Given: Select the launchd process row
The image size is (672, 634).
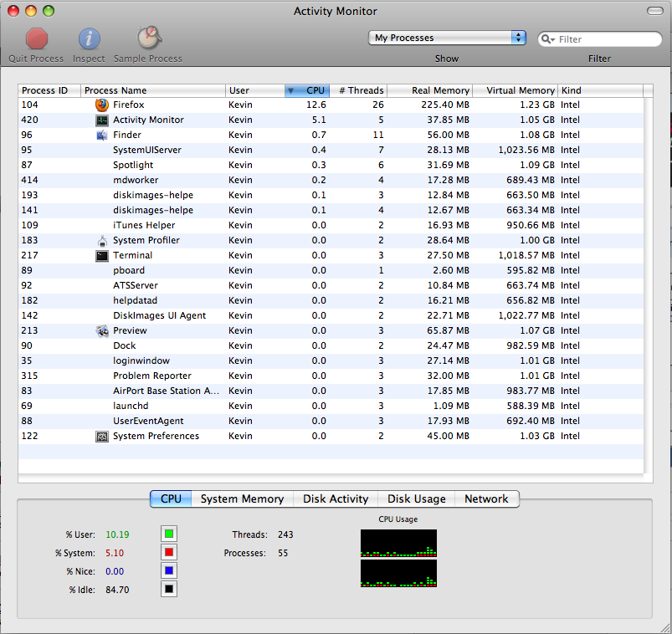Looking at the screenshot, I should (331, 406).
